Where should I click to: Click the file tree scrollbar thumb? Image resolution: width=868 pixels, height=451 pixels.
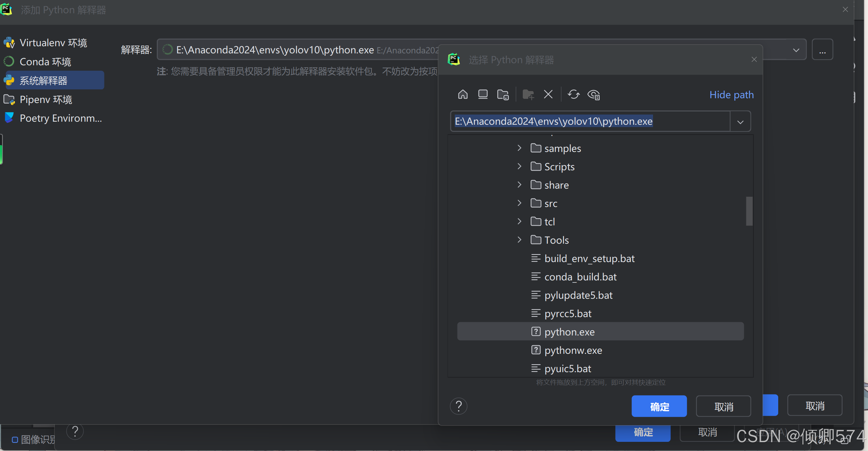[x=749, y=211]
